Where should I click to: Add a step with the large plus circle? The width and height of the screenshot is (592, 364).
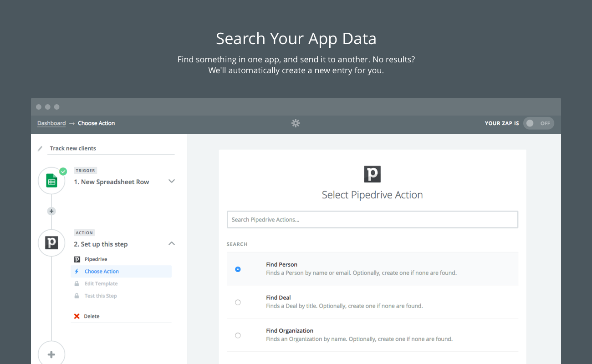51,354
